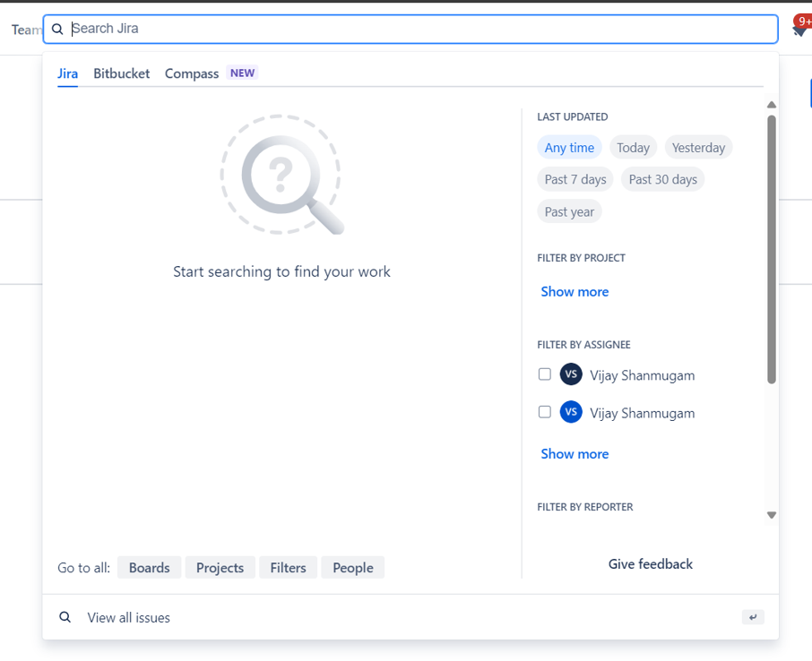Click the magnifier icon in the search bar
Viewport: 812px width, 661px height.
click(x=57, y=29)
